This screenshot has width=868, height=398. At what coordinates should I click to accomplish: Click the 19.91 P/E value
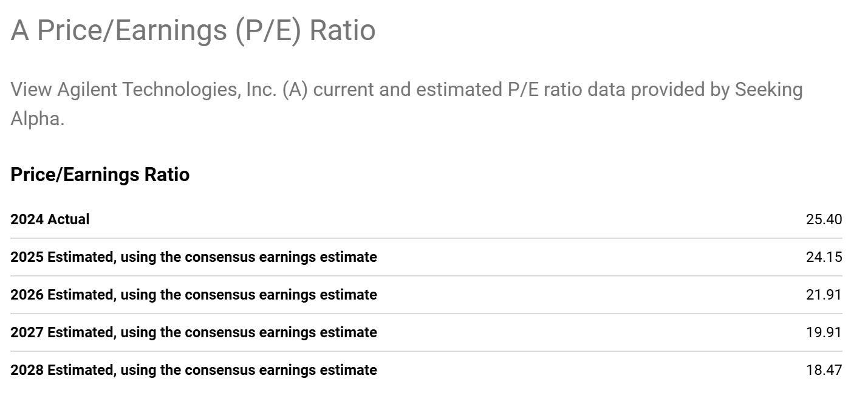click(x=824, y=332)
